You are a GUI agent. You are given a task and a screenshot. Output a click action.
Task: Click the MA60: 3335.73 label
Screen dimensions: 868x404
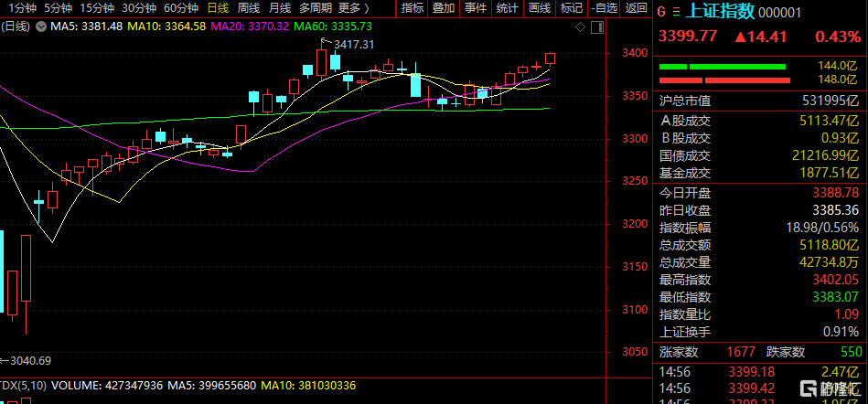333,26
